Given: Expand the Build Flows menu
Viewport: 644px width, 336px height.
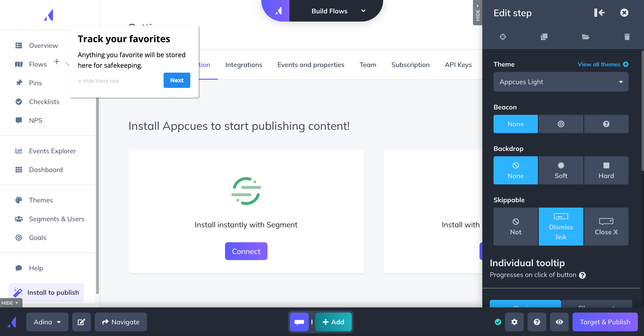Looking at the screenshot, I should (x=363, y=10).
